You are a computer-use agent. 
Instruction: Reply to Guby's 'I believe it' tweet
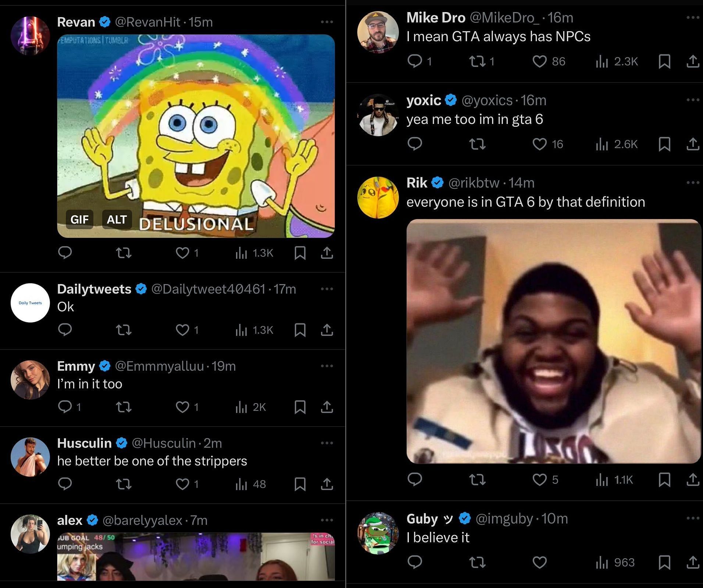[x=415, y=562]
